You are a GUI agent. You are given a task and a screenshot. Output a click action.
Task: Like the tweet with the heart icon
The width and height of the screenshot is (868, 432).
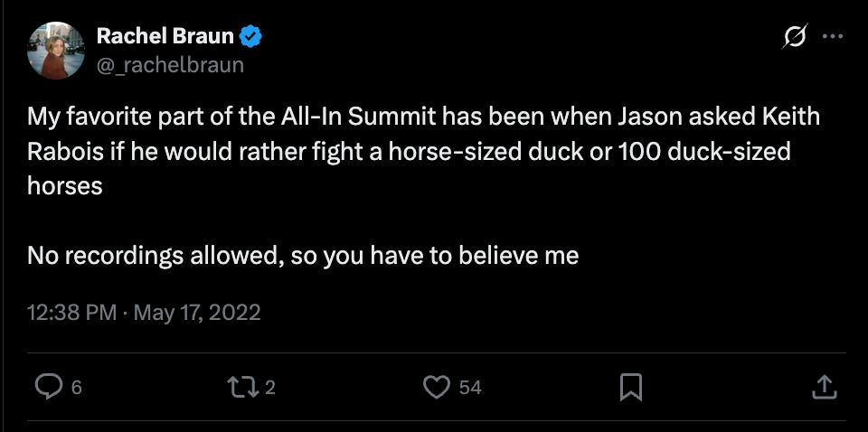point(437,387)
